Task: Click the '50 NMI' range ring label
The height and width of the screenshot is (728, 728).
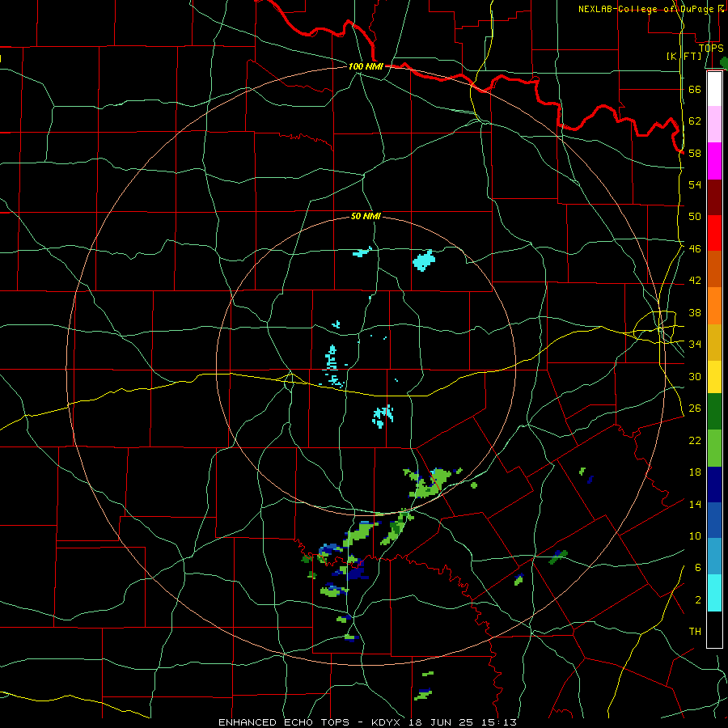Action: (366, 216)
